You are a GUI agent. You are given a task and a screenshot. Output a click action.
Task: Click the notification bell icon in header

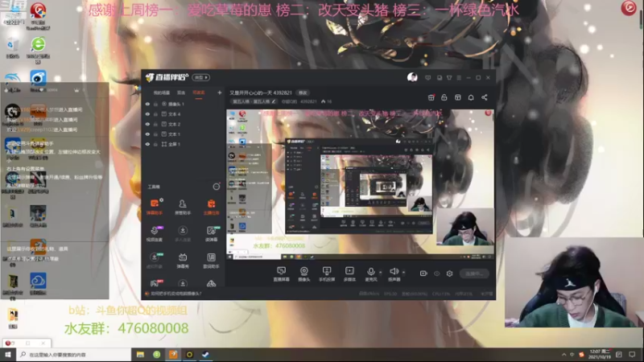pyautogui.click(x=471, y=97)
